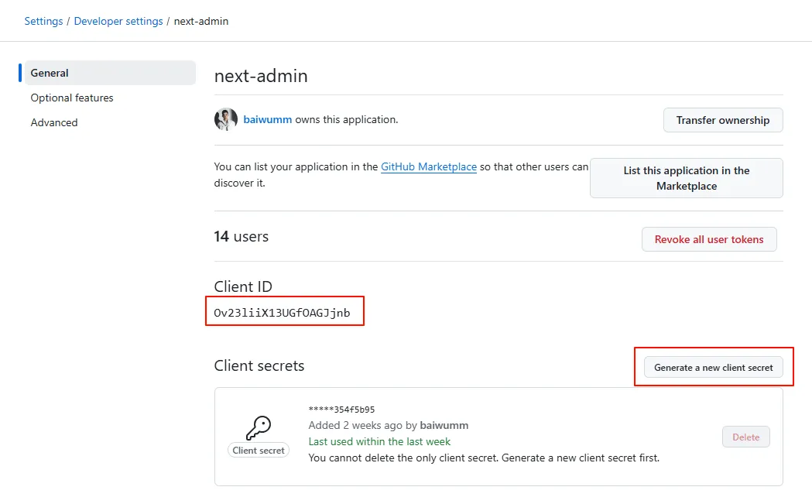Select the Client ID value Ov23liiX13UGfOAGJjnb
The height and width of the screenshot is (504, 812).
(x=283, y=313)
